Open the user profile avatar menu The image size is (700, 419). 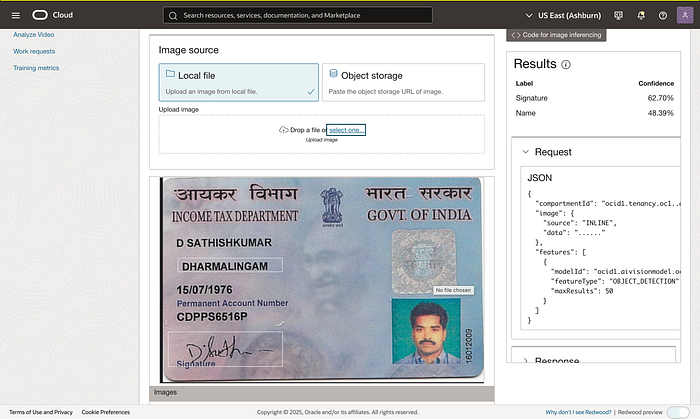pos(685,15)
